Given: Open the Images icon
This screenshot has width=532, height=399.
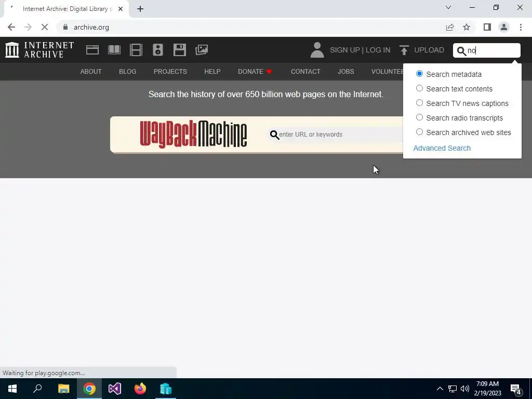Looking at the screenshot, I should 202,50.
